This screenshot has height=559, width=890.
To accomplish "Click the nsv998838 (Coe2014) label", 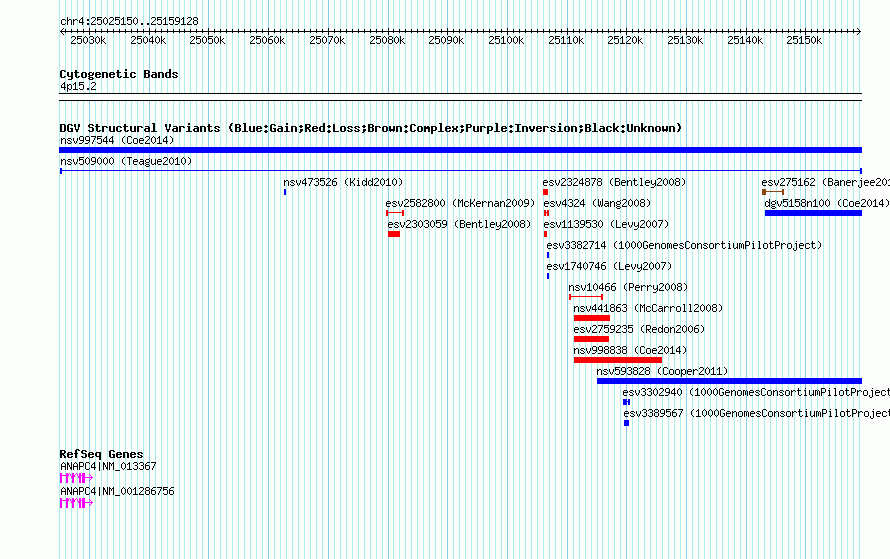I will (630, 350).
